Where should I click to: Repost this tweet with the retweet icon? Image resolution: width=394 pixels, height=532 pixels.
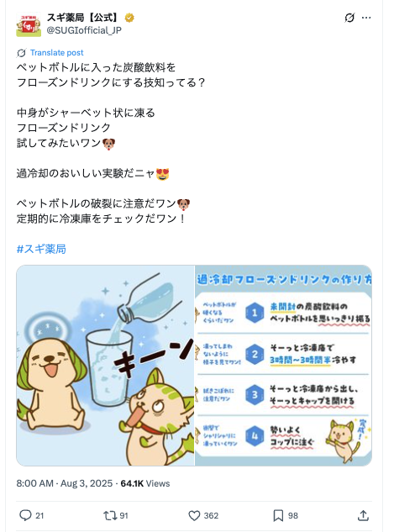pos(110,516)
